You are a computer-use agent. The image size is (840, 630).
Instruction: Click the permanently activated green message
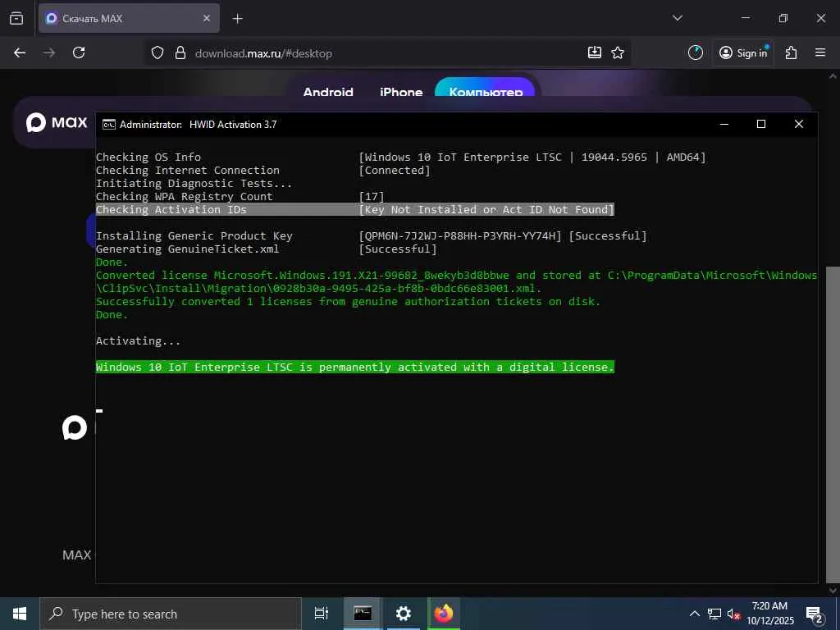click(x=354, y=367)
